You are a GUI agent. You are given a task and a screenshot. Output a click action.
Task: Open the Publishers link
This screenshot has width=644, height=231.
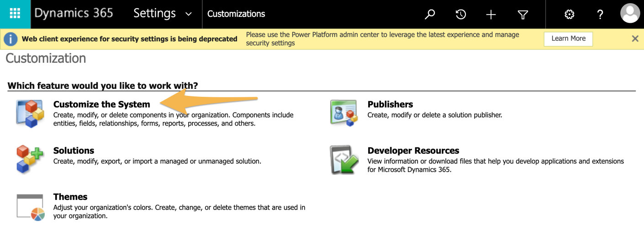coord(390,105)
